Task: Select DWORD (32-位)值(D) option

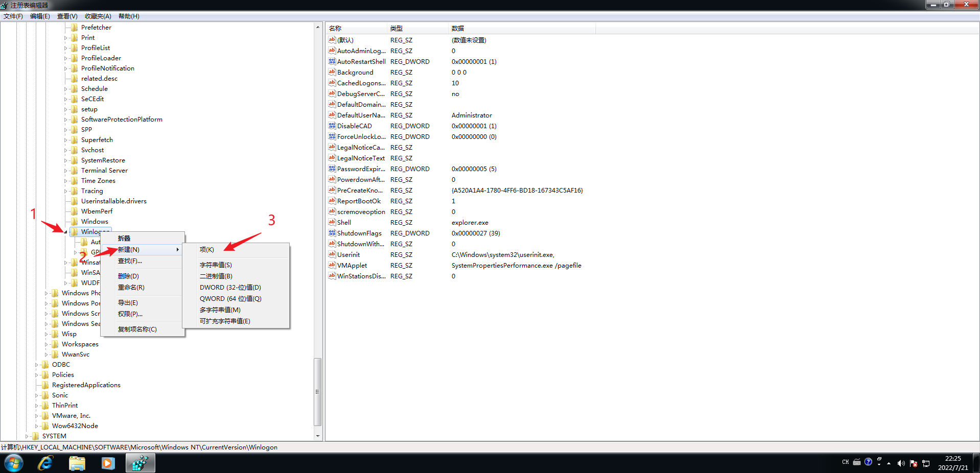Action: 237,288
